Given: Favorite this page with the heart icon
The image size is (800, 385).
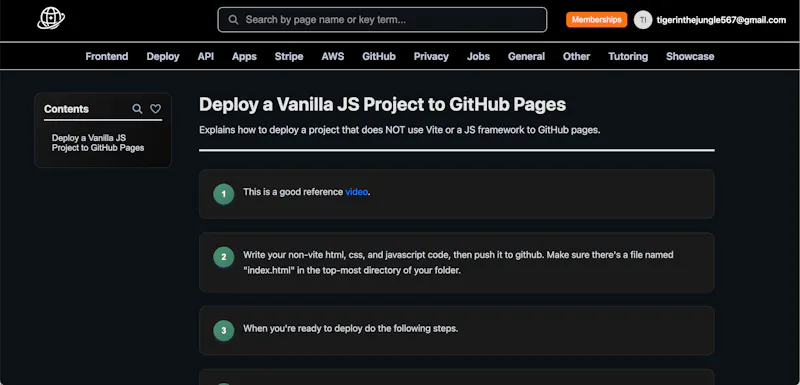Looking at the screenshot, I should pyautogui.click(x=156, y=109).
